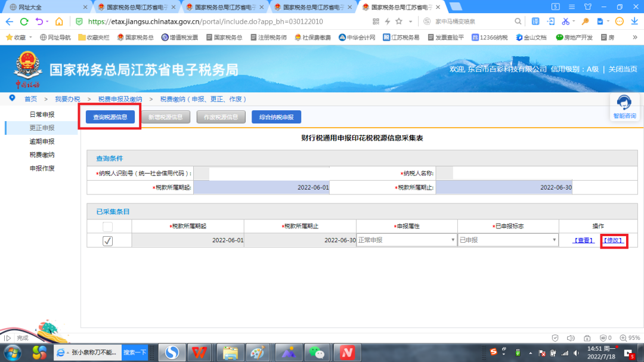The image size is (644, 362).
Task: Click the browser main menu icon
Action: pos(572,7)
